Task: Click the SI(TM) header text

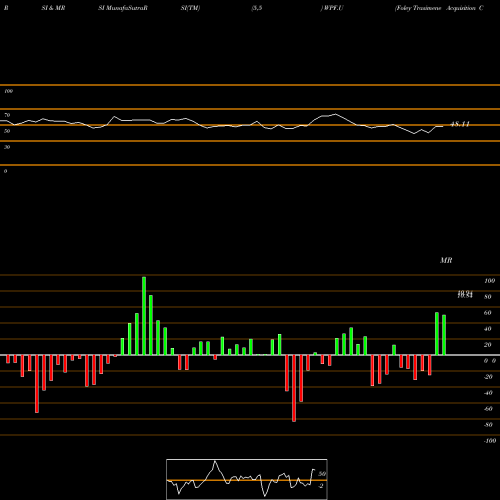Action: pos(190,8)
